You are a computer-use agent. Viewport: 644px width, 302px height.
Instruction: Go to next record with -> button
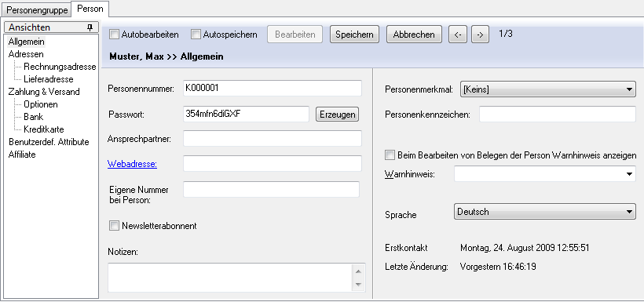[x=480, y=35]
